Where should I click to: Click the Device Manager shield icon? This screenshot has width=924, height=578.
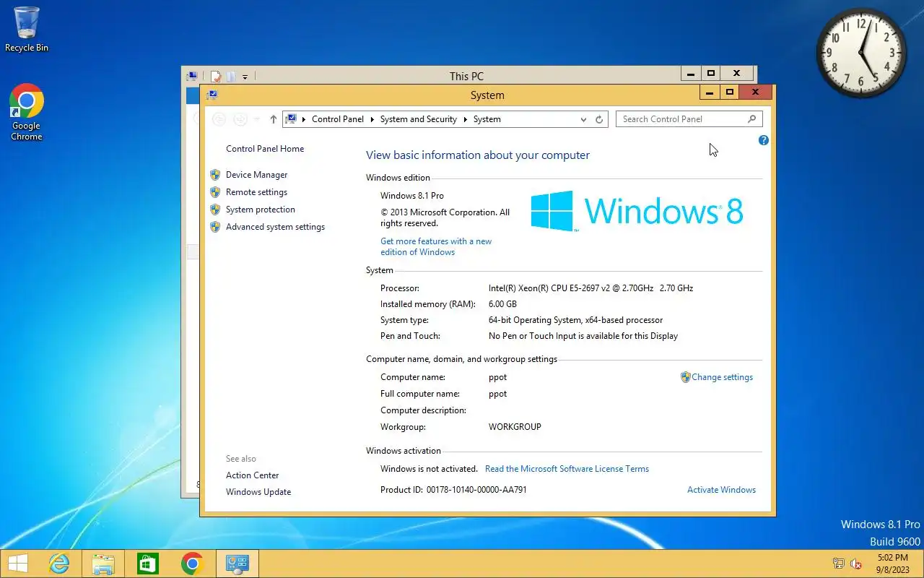(215, 175)
